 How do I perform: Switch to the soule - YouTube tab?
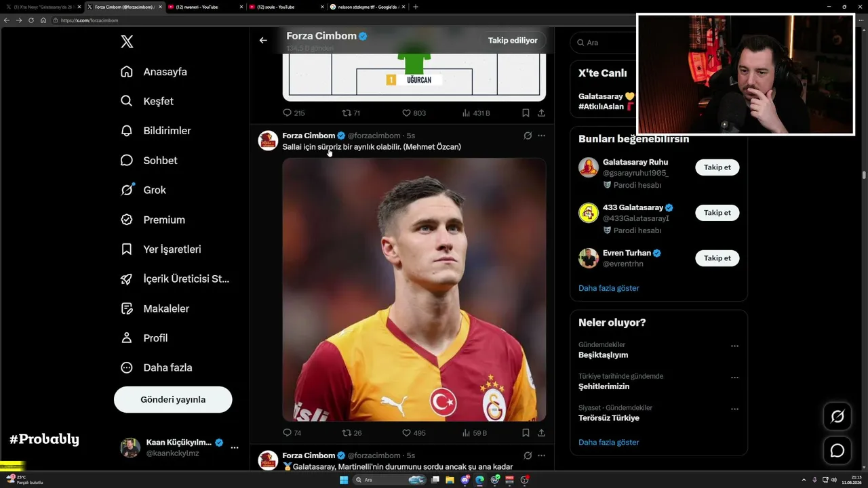[x=286, y=7]
